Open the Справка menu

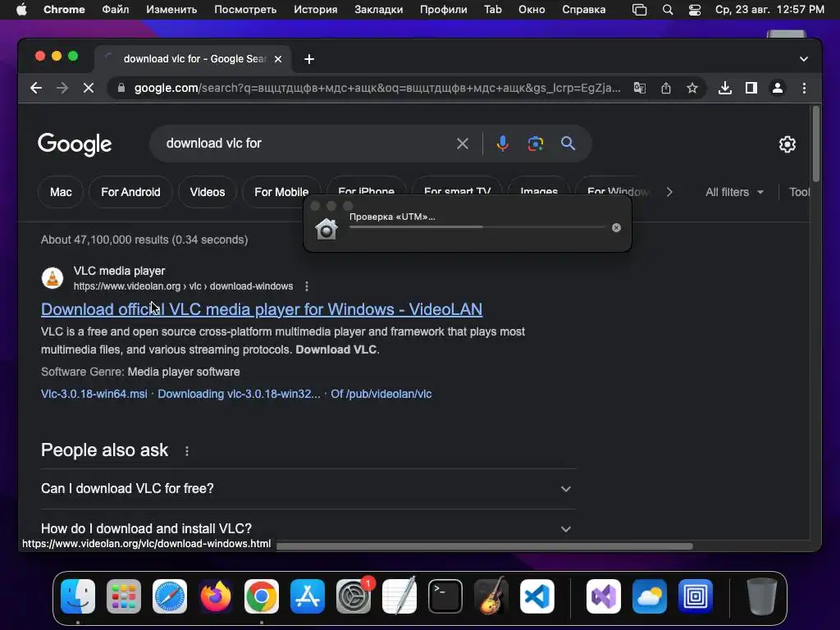(x=583, y=10)
